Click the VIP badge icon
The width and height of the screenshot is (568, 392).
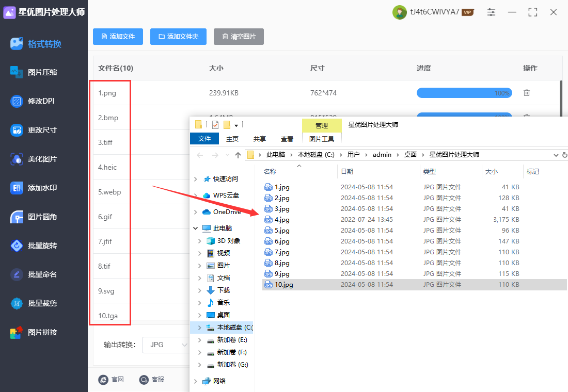(468, 12)
